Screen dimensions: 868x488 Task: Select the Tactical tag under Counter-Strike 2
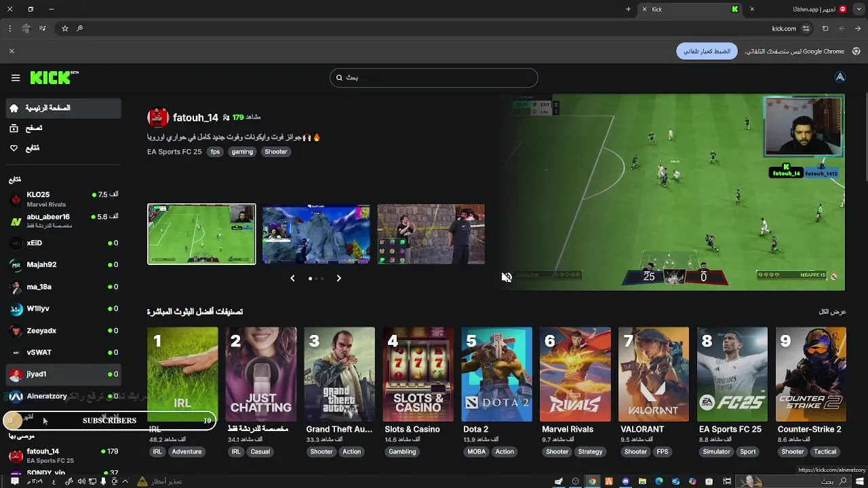point(825,451)
